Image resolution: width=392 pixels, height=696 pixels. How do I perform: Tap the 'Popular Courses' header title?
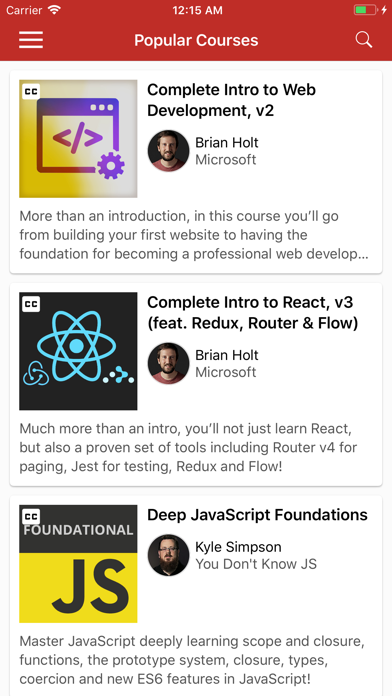196,40
